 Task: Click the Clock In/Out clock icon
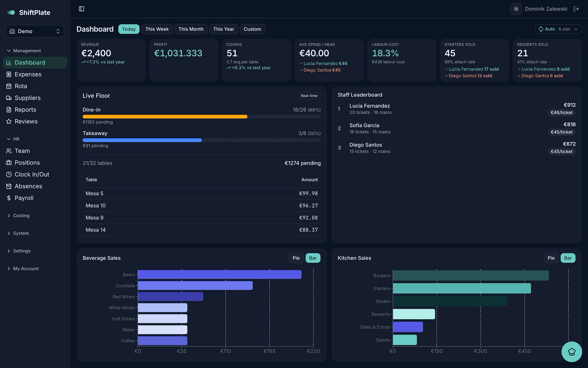9,174
